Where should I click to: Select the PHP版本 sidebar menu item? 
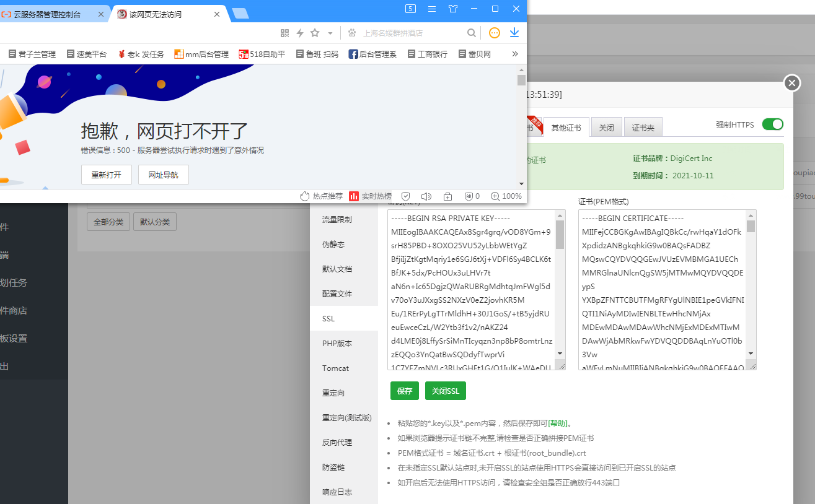337,344
